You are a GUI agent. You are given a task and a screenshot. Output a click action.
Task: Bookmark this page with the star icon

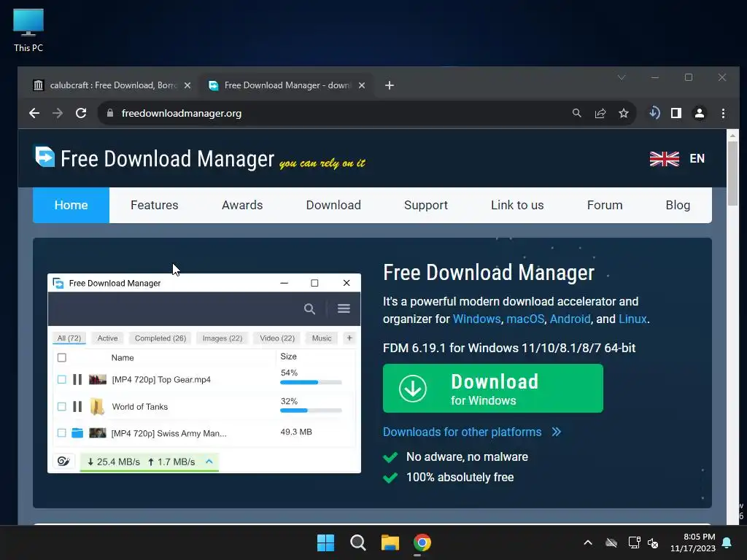[x=624, y=113]
